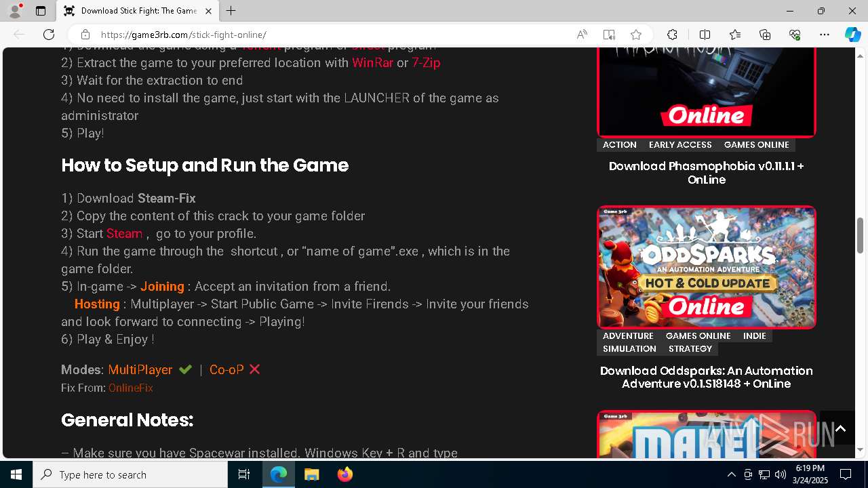
Task: Switch to Microsoft Edge taskbar icon
Action: [x=279, y=474]
